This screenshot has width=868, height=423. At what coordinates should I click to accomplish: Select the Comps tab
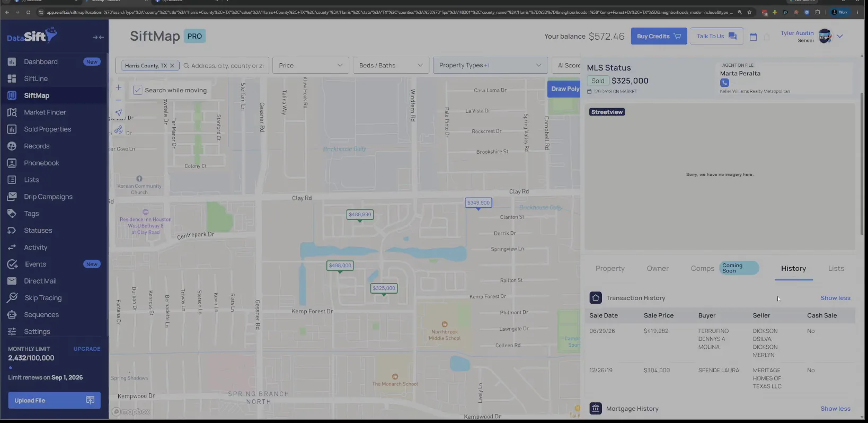(x=703, y=269)
